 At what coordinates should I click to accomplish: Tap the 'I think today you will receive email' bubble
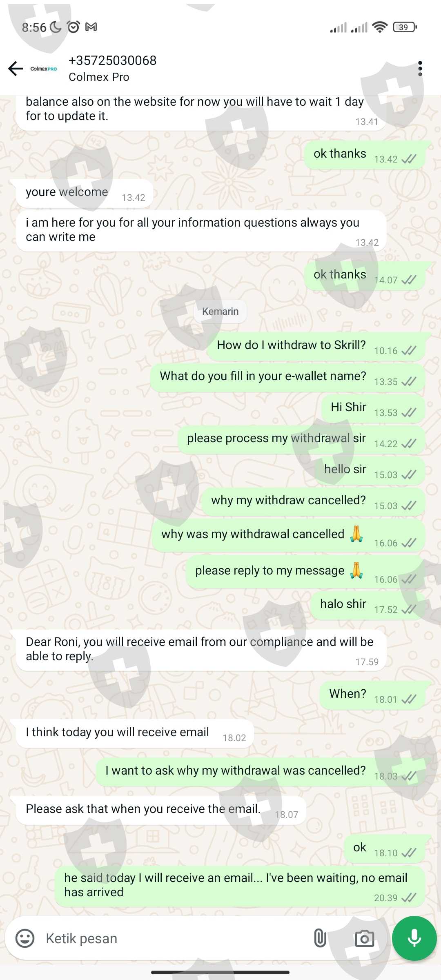click(x=135, y=733)
